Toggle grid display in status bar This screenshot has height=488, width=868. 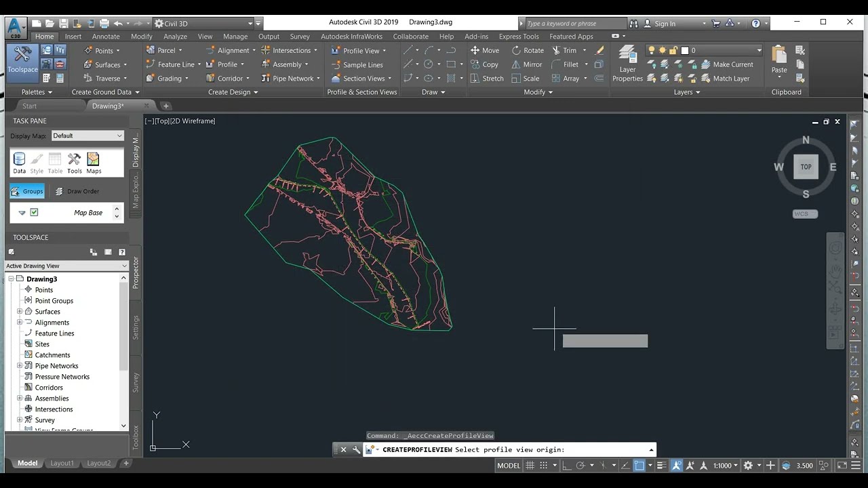[530, 466]
